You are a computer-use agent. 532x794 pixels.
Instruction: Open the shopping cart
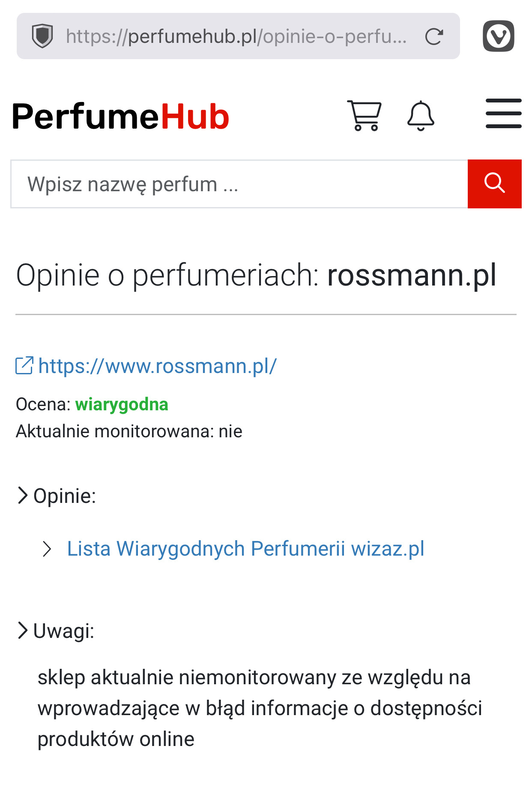click(364, 115)
